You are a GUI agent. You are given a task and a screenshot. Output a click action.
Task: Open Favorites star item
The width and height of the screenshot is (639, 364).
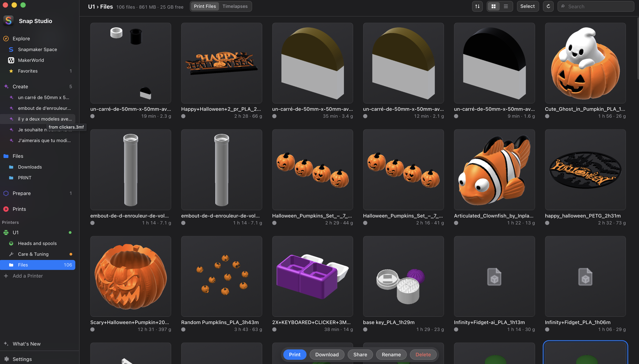(37, 71)
